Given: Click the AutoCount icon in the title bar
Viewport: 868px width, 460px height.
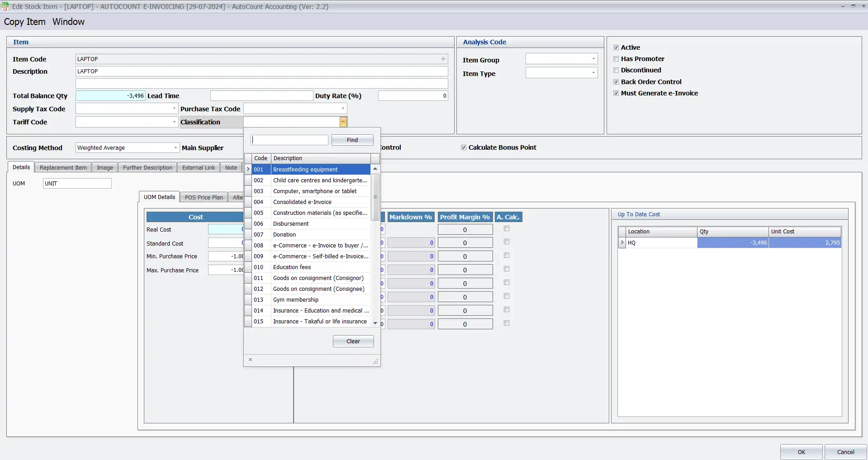Looking at the screenshot, I should click(5, 6).
